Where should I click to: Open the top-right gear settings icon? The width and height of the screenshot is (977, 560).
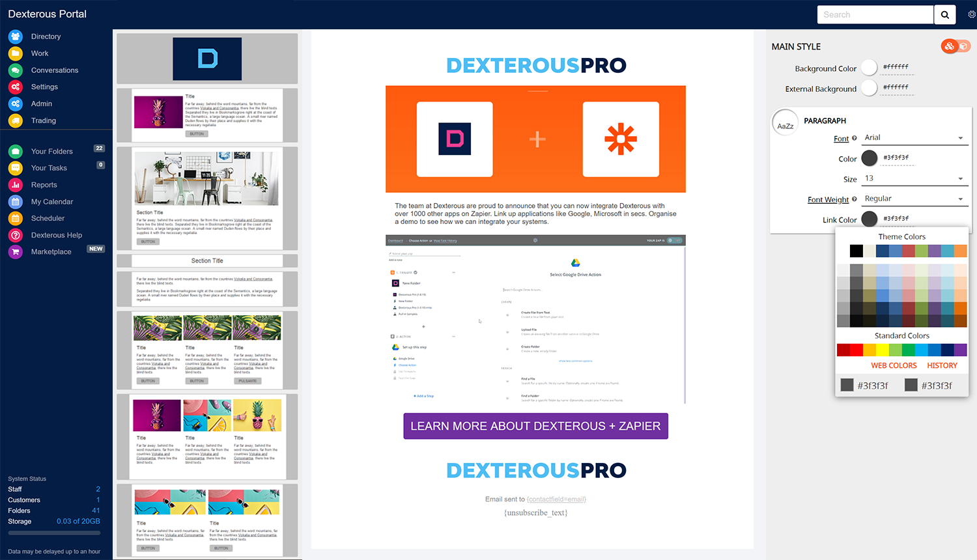click(971, 14)
